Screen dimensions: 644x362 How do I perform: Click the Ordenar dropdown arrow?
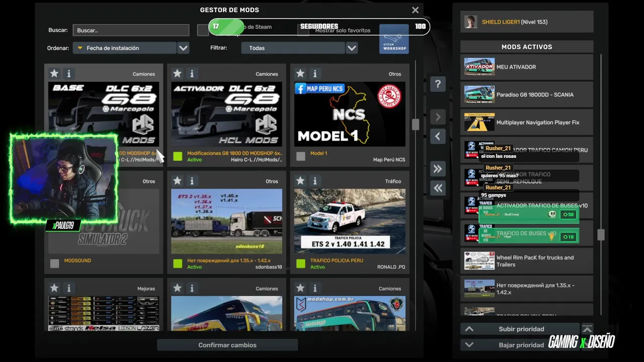point(183,48)
